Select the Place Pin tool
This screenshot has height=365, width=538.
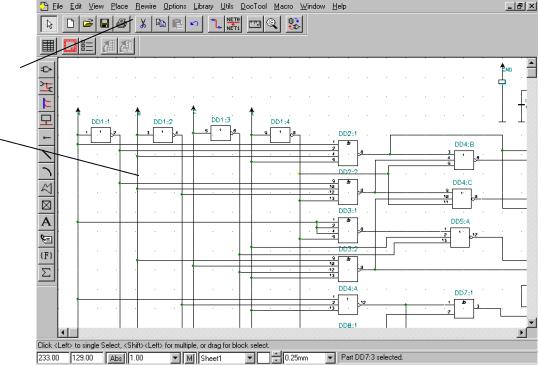pos(46,137)
